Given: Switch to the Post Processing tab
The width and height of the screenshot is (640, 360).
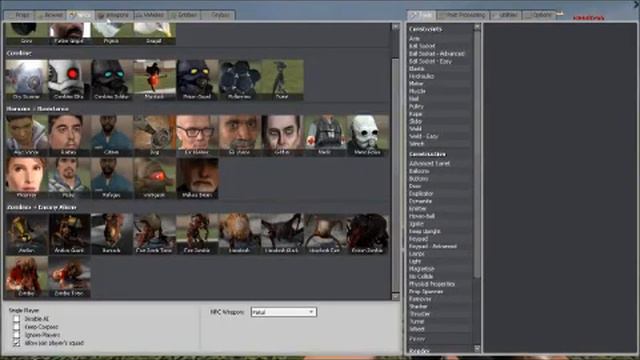Looking at the screenshot, I should (x=462, y=15).
